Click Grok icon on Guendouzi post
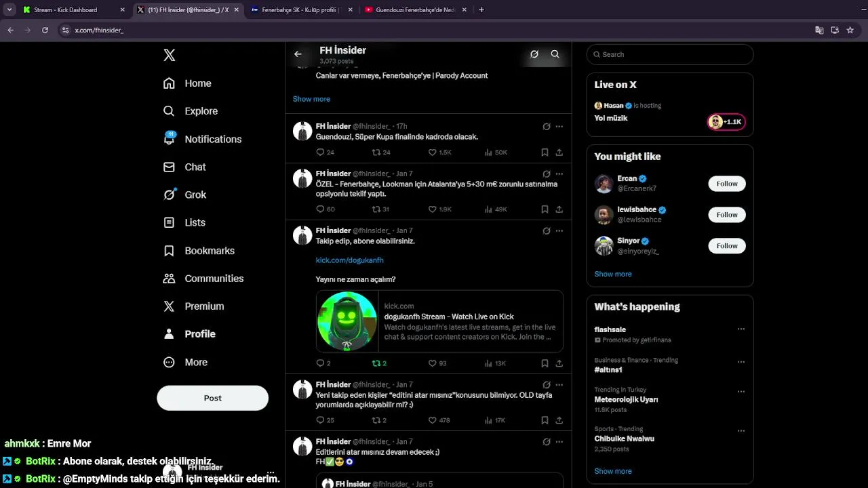 [x=547, y=127]
